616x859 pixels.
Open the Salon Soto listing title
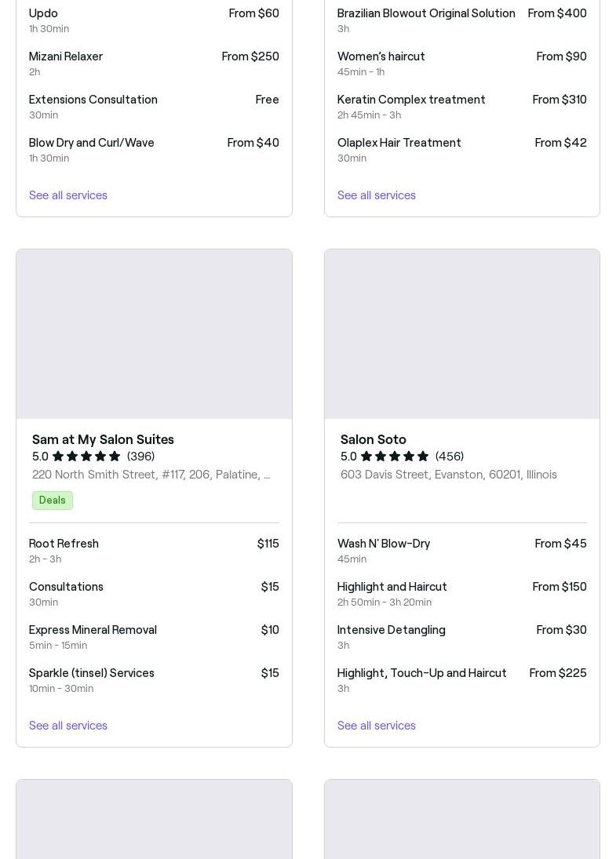click(x=374, y=439)
